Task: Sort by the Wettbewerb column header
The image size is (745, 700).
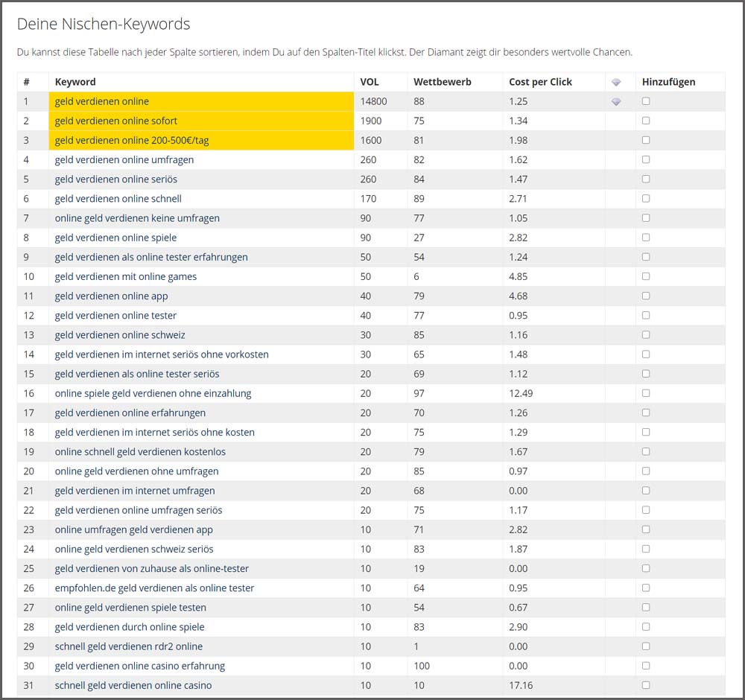Action: pos(443,82)
